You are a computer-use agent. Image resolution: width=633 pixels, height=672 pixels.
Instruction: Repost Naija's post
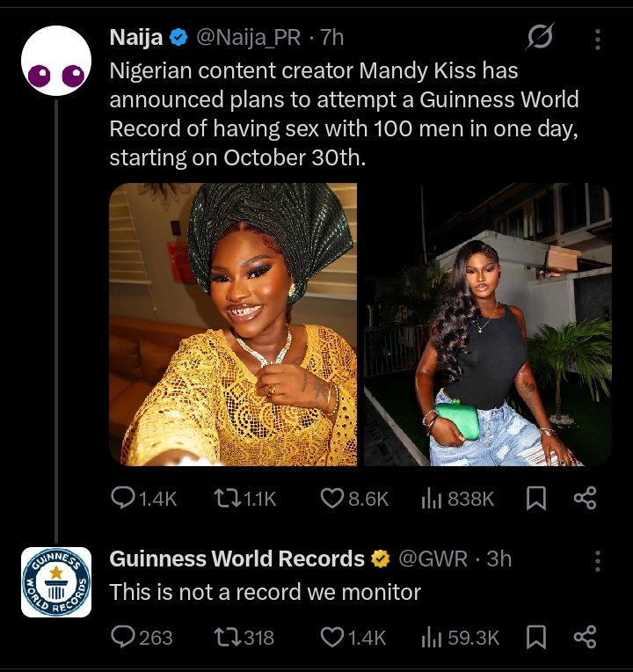[x=228, y=499]
